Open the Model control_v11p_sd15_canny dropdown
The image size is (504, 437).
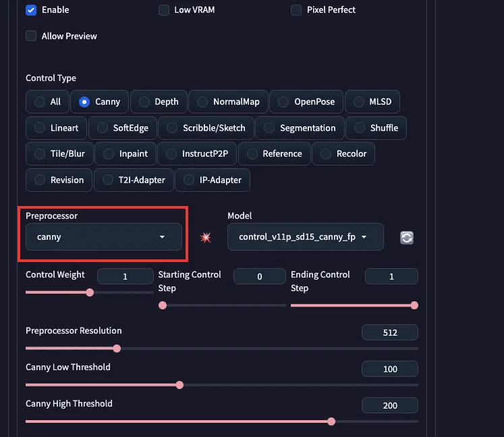point(306,237)
